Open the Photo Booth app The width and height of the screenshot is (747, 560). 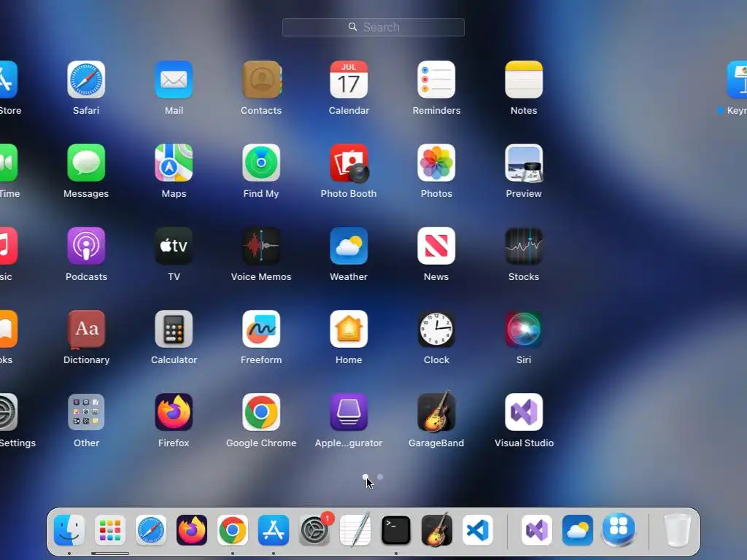tap(349, 163)
